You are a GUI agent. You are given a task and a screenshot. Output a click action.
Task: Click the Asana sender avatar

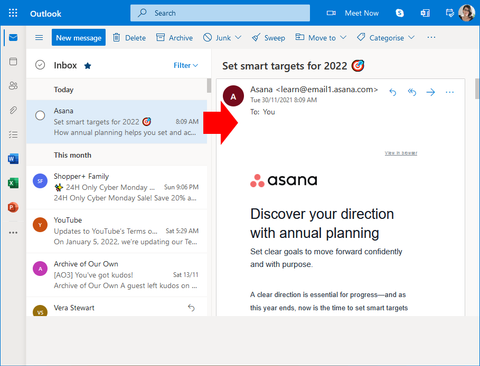point(233,96)
